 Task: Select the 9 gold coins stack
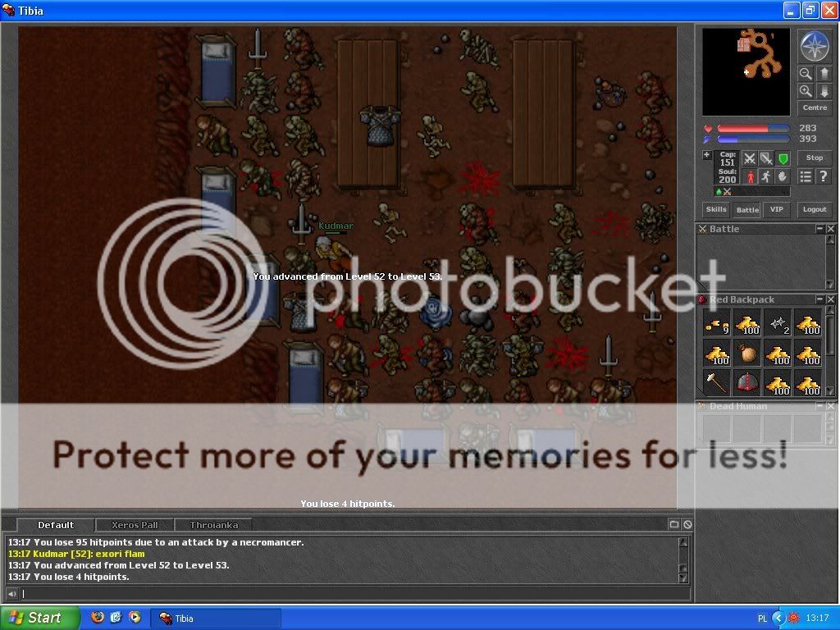point(716,323)
